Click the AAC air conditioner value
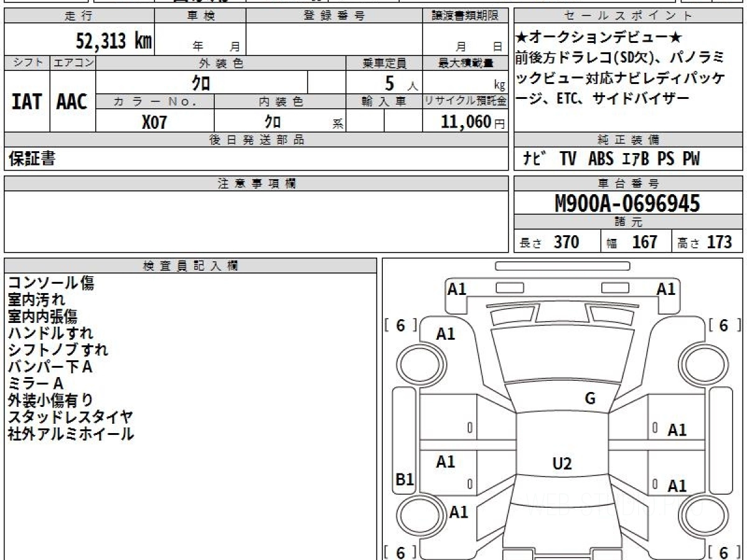 pos(72,102)
